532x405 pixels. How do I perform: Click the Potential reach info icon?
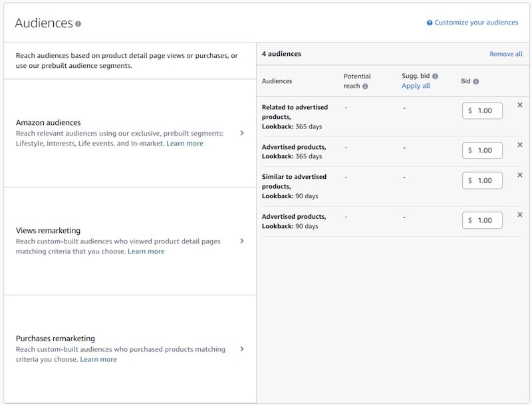point(365,86)
